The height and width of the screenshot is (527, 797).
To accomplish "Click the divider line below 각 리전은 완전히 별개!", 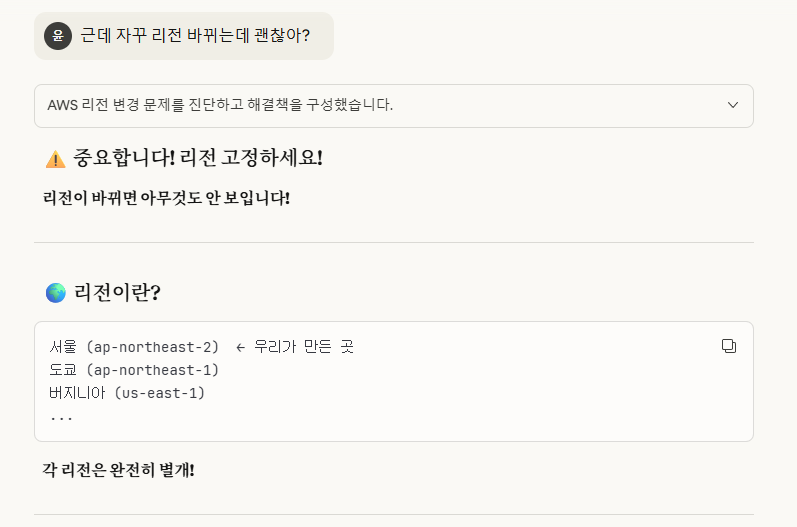I will pos(394,514).
